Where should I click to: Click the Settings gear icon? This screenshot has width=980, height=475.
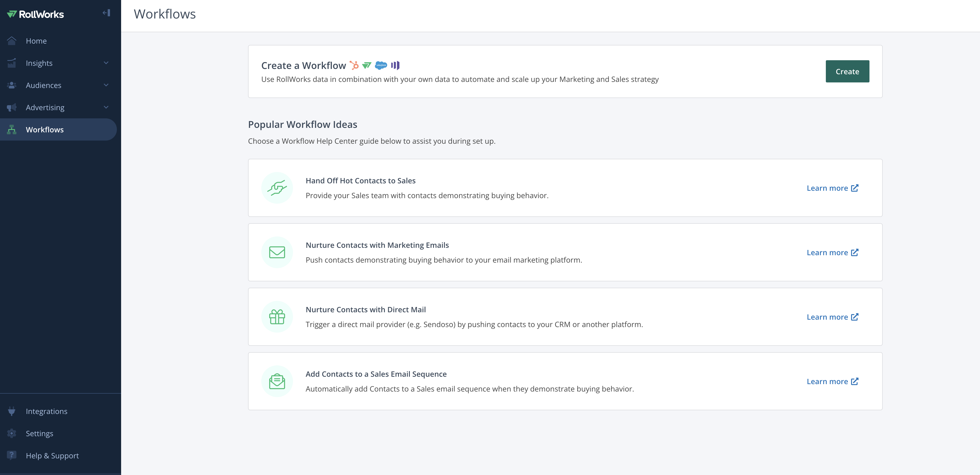click(12, 433)
